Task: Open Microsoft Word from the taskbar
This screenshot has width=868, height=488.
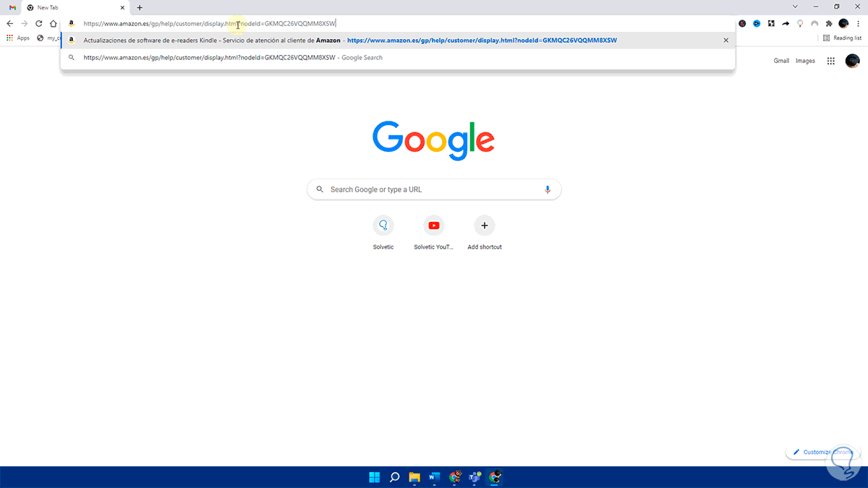Action: (435, 477)
